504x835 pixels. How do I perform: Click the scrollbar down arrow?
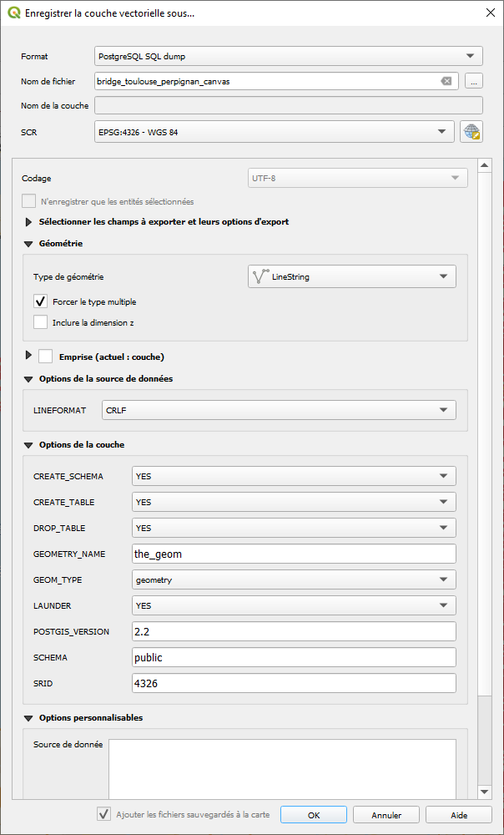(x=484, y=792)
